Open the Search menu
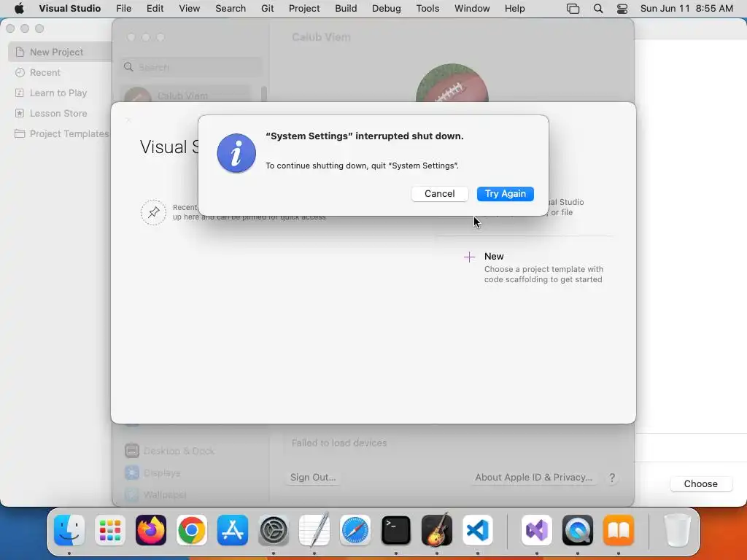The height and width of the screenshot is (560, 747). click(x=231, y=9)
